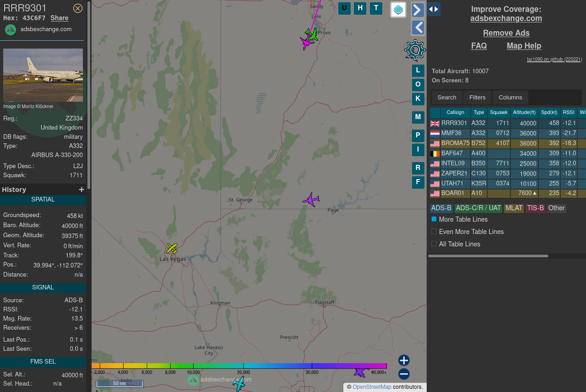The width and height of the screenshot is (586, 392).
Task: Click the horizontal table scrollbar
Action: point(488,256)
